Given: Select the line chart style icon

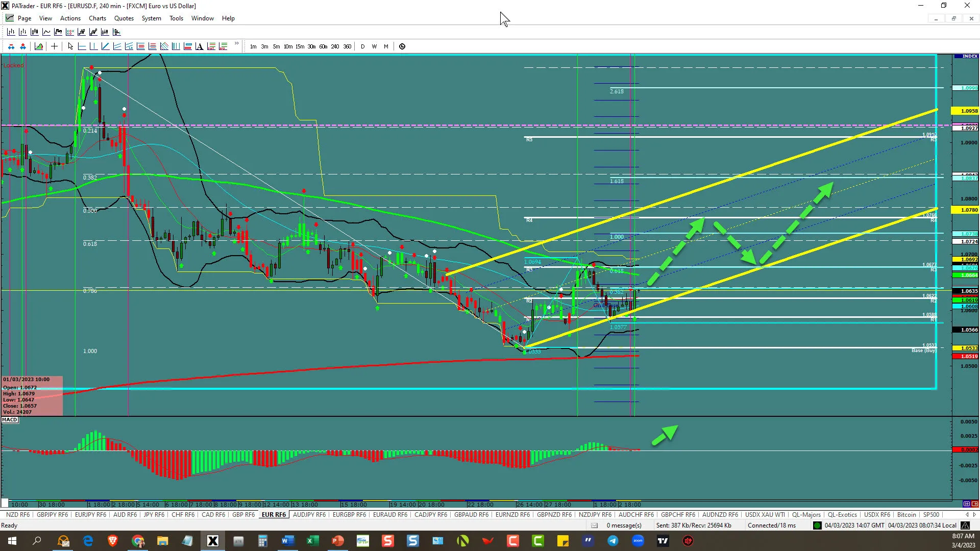Looking at the screenshot, I should [x=46, y=32].
